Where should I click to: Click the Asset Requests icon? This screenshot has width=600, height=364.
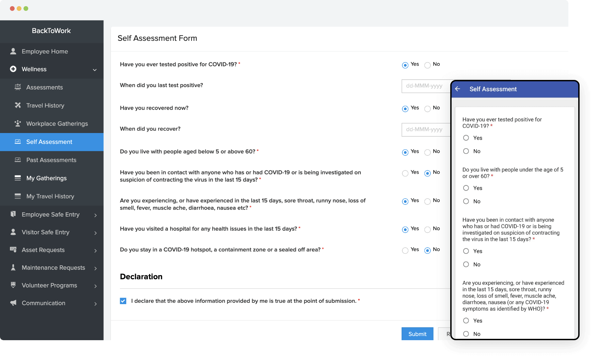[13, 250]
